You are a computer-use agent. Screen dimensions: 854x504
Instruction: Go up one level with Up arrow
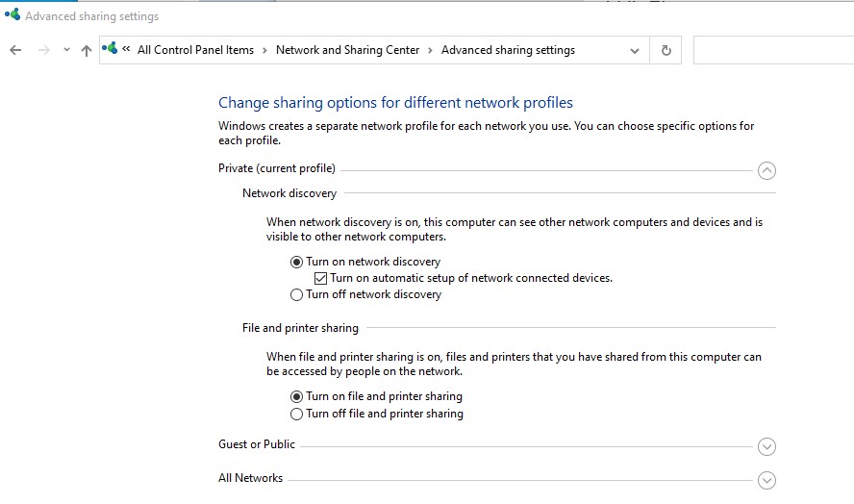click(x=87, y=51)
